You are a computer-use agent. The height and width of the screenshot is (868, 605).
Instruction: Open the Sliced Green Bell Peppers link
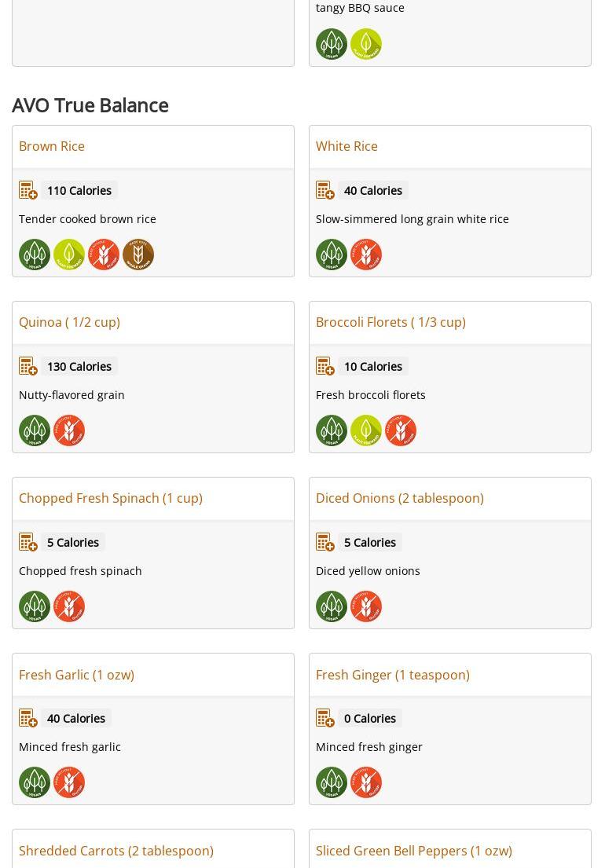click(x=413, y=851)
